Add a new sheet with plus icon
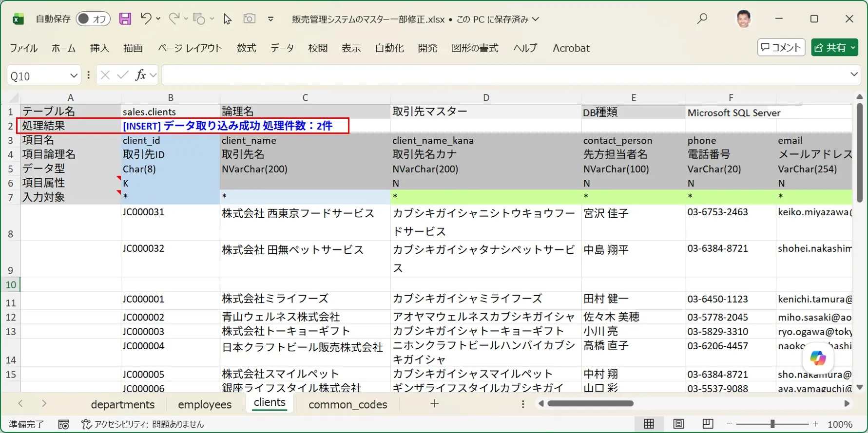 [434, 403]
